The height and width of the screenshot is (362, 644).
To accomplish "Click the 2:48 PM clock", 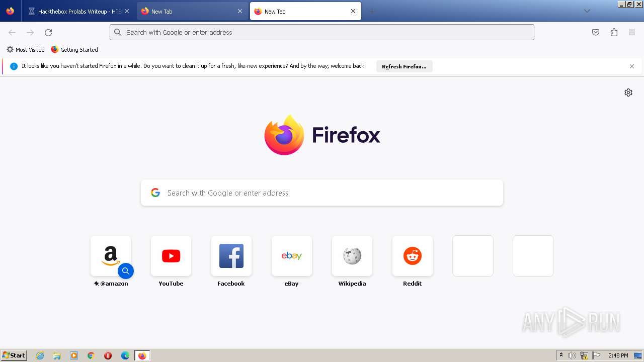I will (x=618, y=355).
